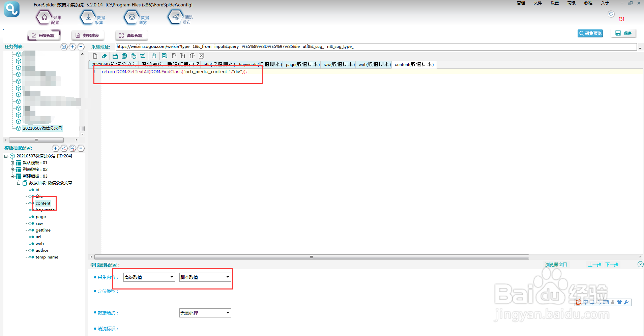The image size is (644, 336).
Task: Click the task list horizontal scrollbar thumb
Action: 36,140
